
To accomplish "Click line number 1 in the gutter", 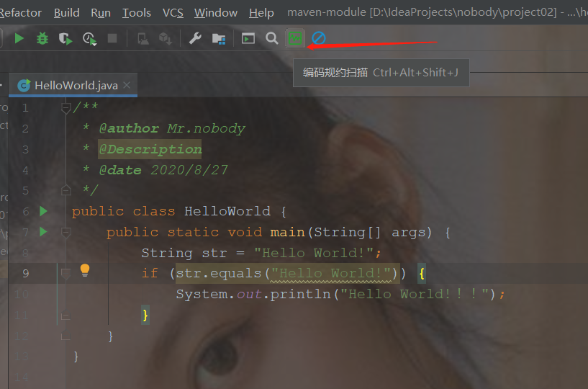I will click(25, 108).
